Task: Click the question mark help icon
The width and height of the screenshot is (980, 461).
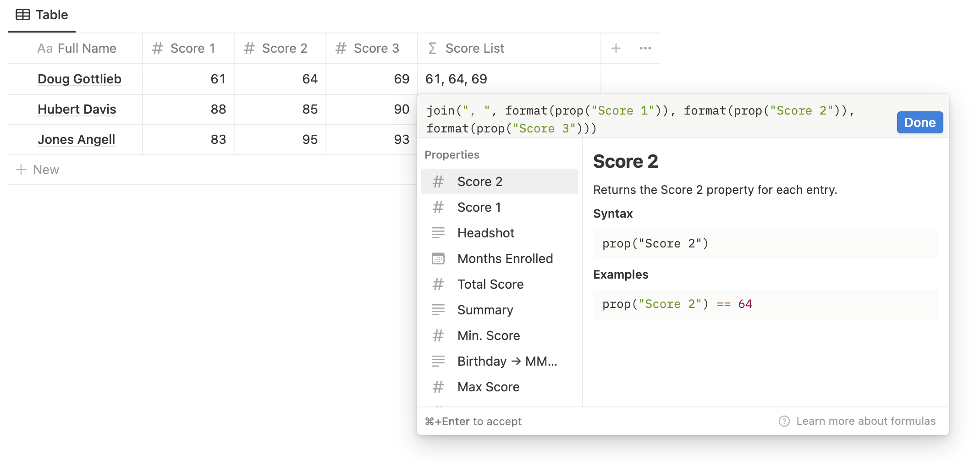Action: point(784,421)
